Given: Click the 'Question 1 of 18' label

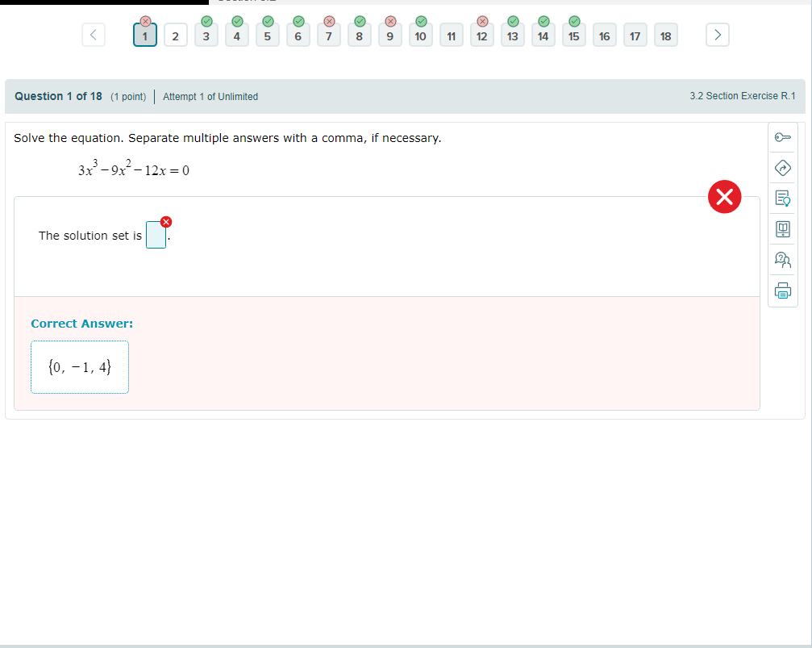Looking at the screenshot, I should point(59,96).
